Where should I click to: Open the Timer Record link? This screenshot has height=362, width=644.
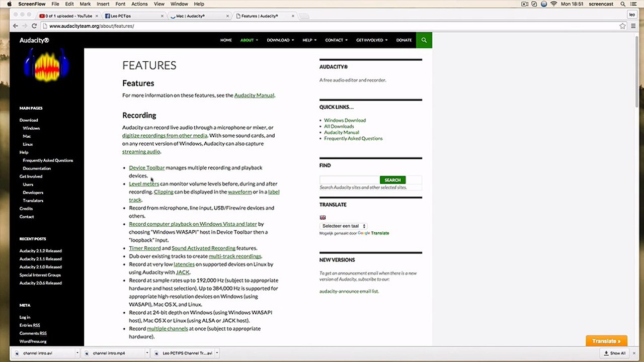point(145,248)
